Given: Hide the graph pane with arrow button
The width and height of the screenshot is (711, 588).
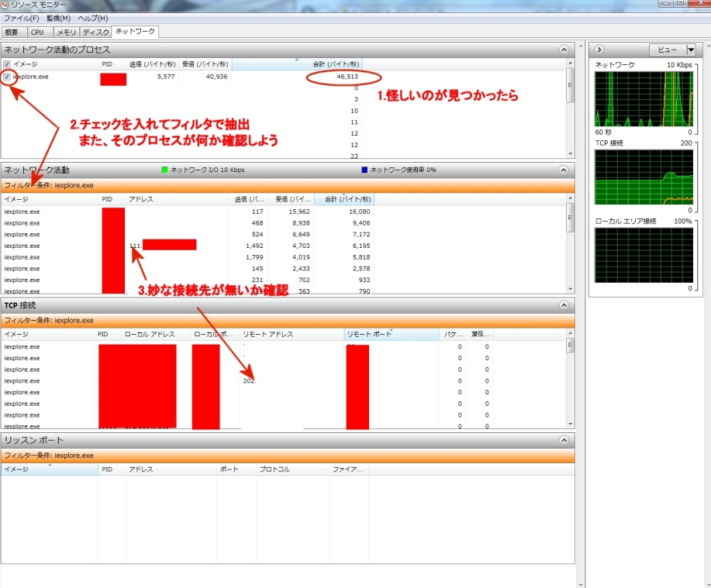Looking at the screenshot, I should [599, 50].
